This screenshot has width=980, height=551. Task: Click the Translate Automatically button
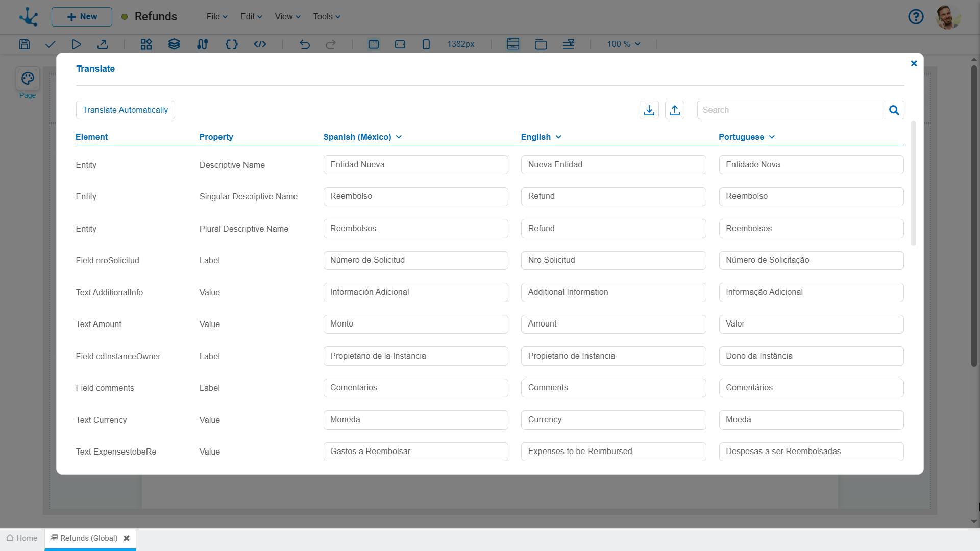(x=125, y=110)
